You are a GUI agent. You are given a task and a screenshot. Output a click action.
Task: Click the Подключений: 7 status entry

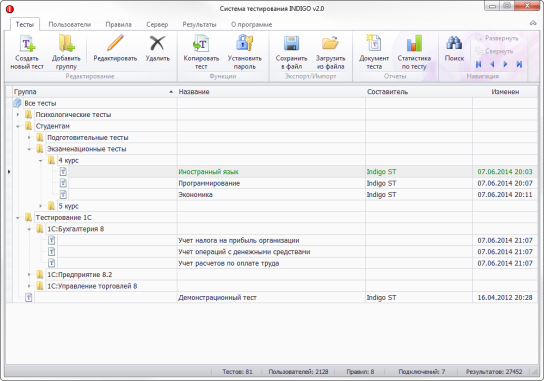pyautogui.click(x=422, y=372)
